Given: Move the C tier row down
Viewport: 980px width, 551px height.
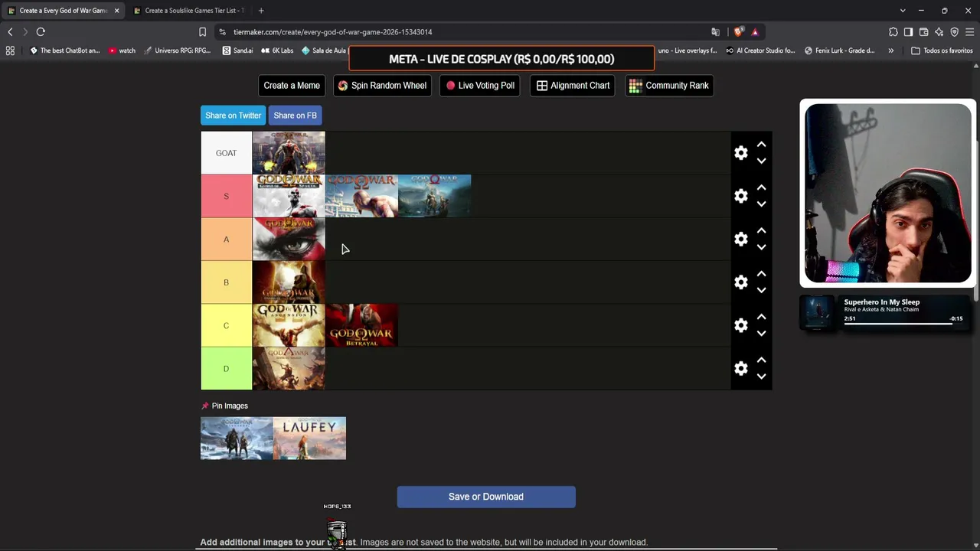Looking at the screenshot, I should pos(761,333).
